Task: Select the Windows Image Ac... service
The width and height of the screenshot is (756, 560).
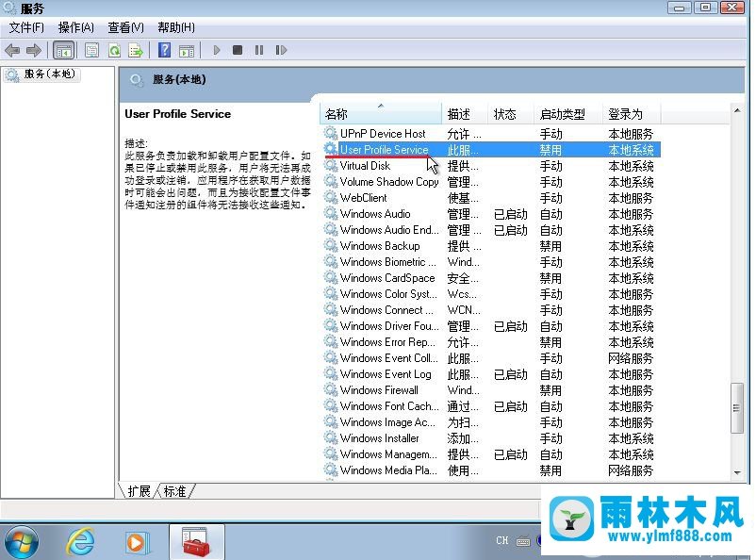Action: click(x=387, y=422)
